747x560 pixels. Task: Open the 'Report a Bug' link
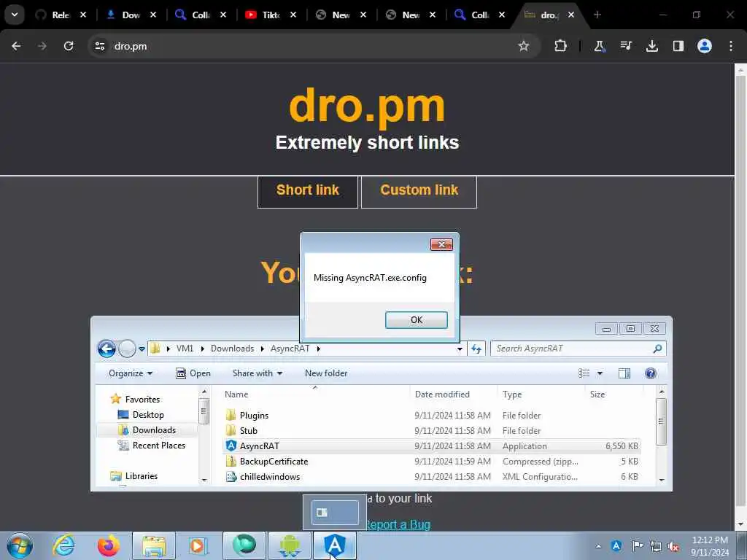398,524
